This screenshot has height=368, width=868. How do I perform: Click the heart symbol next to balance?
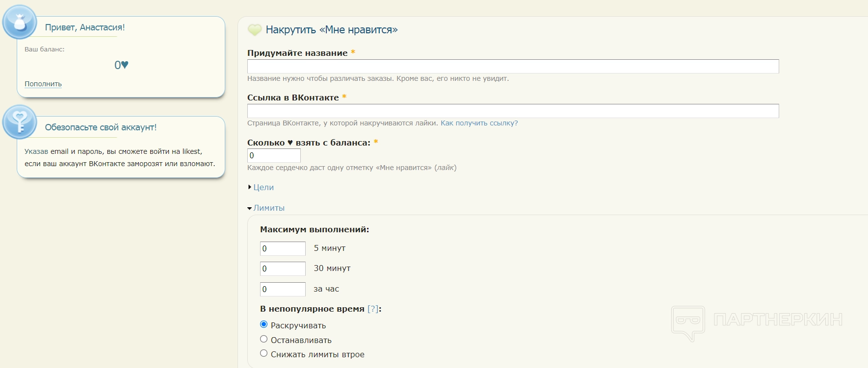pyautogui.click(x=125, y=65)
